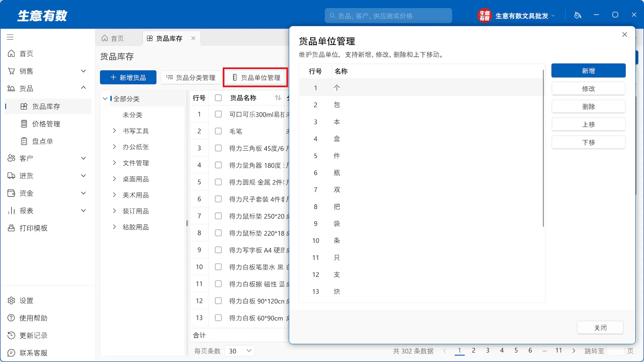
Task: Check the 毛笔 row checkbox
Action: pos(218,131)
